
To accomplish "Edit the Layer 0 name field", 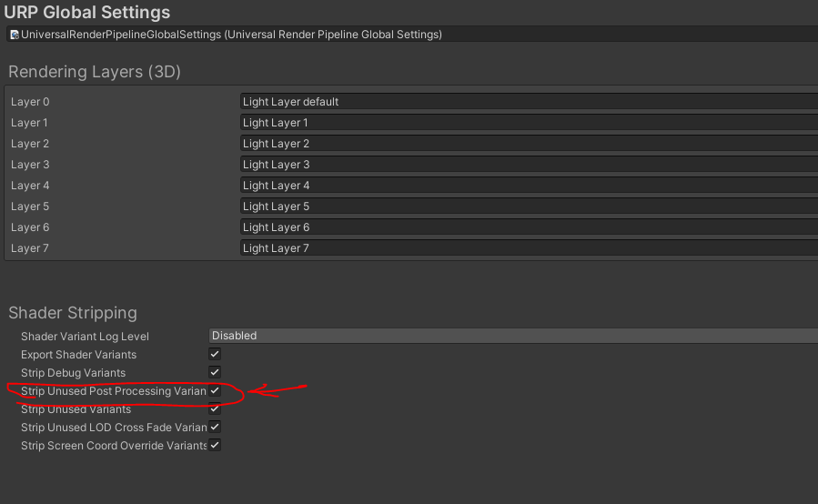I will [x=528, y=102].
